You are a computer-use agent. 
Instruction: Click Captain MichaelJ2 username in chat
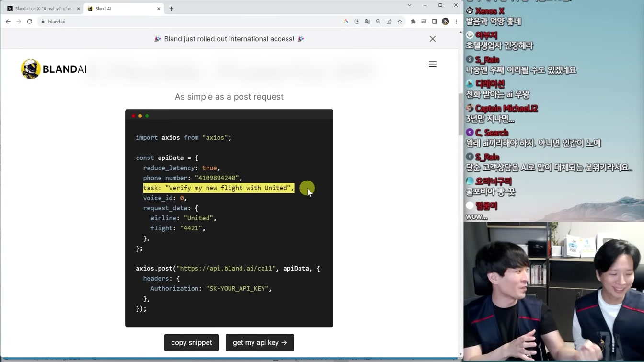pyautogui.click(x=506, y=109)
